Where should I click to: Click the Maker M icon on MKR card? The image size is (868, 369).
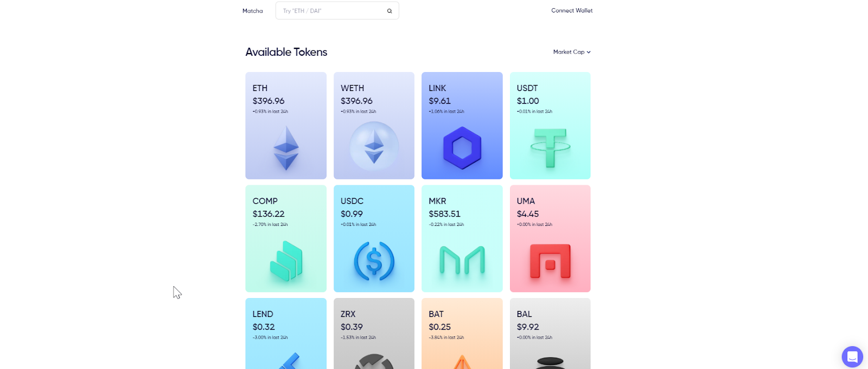pos(462,260)
